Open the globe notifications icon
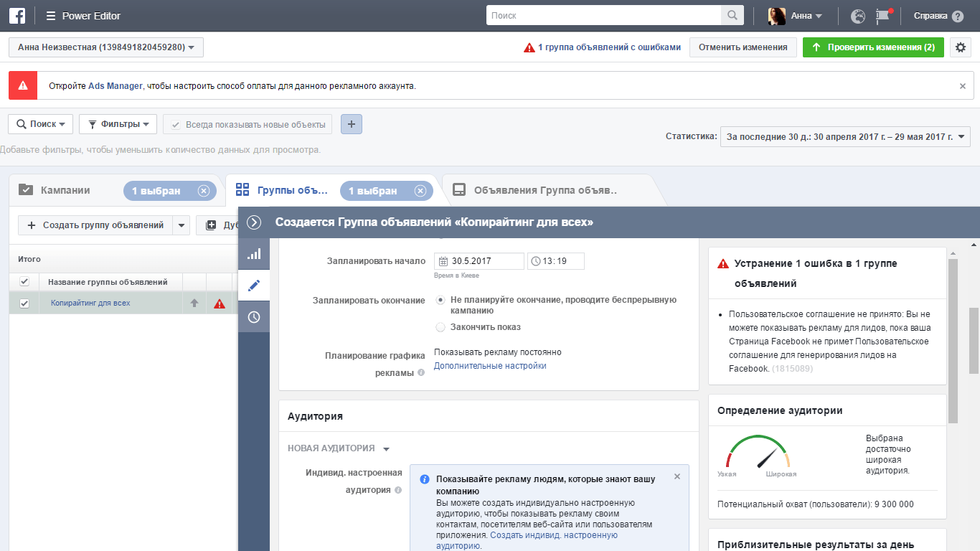Viewport: 980px width, 551px height. [858, 16]
